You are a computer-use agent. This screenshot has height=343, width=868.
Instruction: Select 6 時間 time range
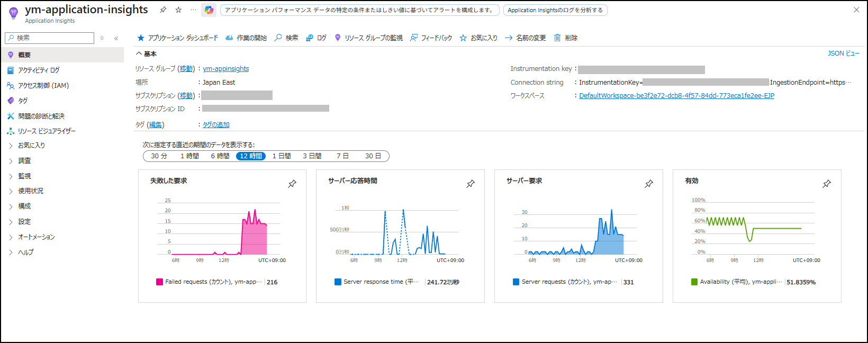[220, 156]
